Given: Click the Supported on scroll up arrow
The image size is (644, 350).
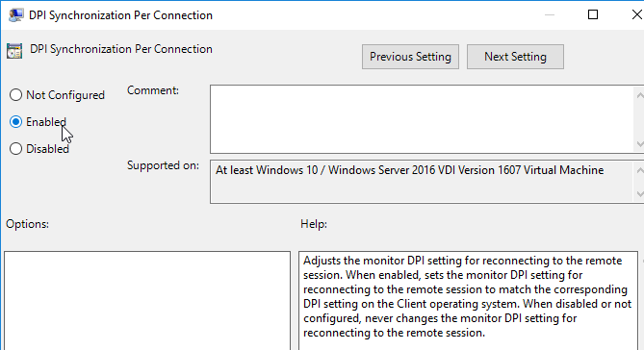Looking at the screenshot, I should 639,170.
